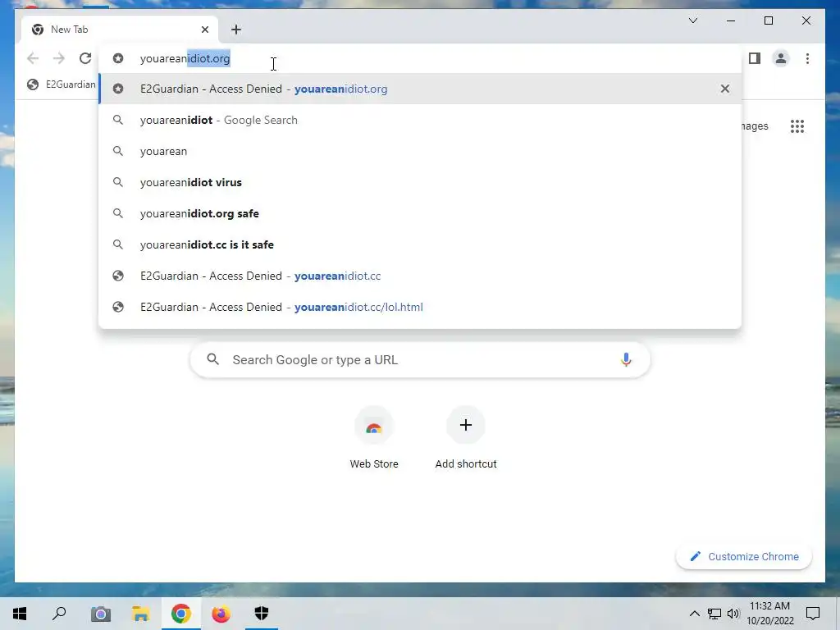
Task: Expand the tab search chevron
Action: point(692,21)
